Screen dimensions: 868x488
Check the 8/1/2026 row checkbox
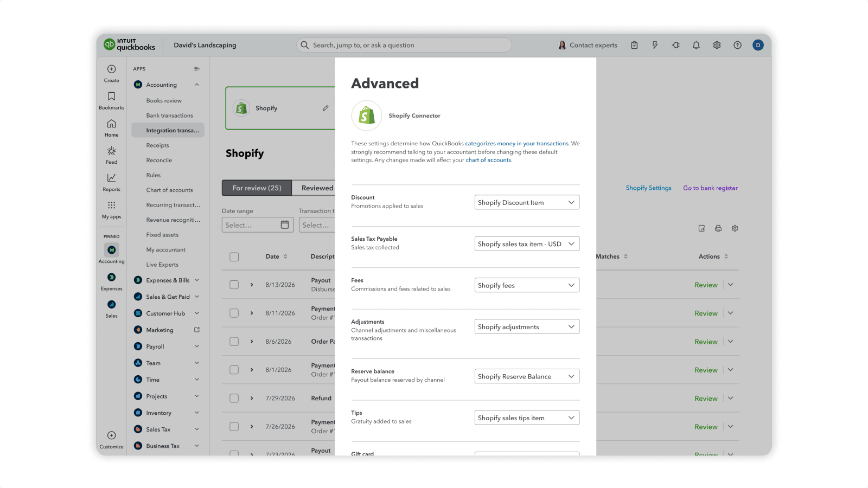click(x=234, y=370)
